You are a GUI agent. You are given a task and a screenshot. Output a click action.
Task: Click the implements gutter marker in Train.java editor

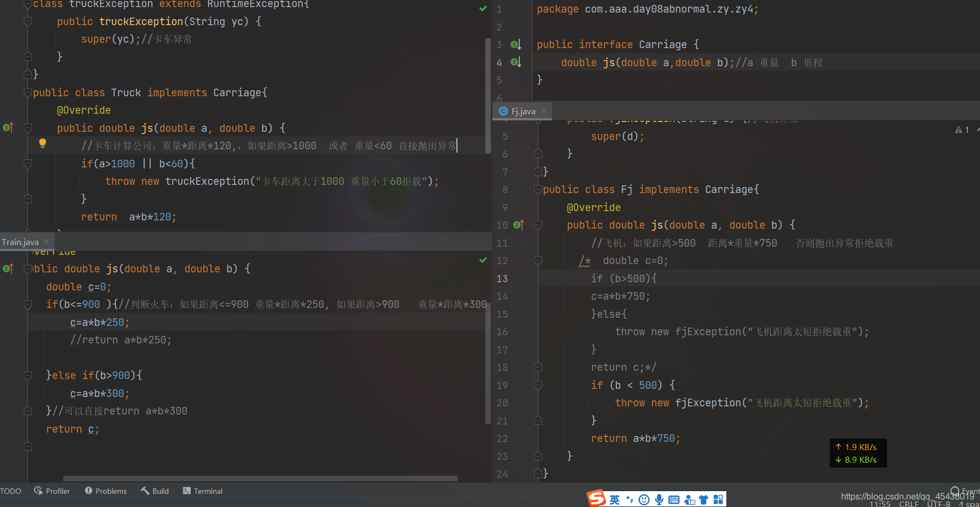[x=8, y=269]
